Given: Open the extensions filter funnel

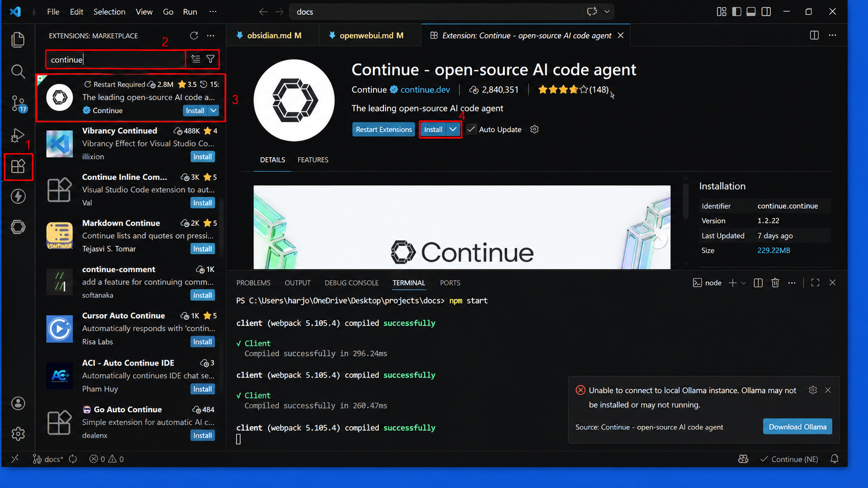Looking at the screenshot, I should coord(211,59).
